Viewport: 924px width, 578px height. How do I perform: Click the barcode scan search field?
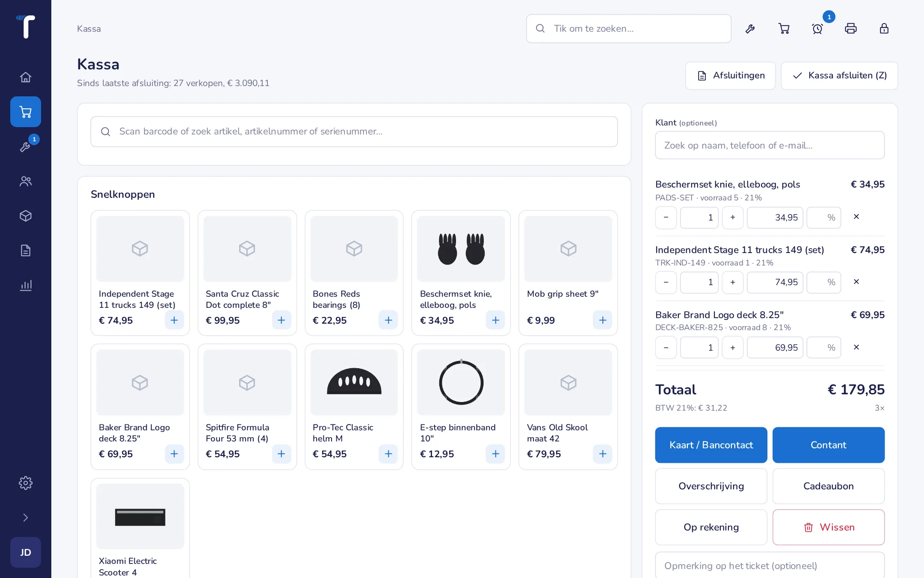coord(354,131)
